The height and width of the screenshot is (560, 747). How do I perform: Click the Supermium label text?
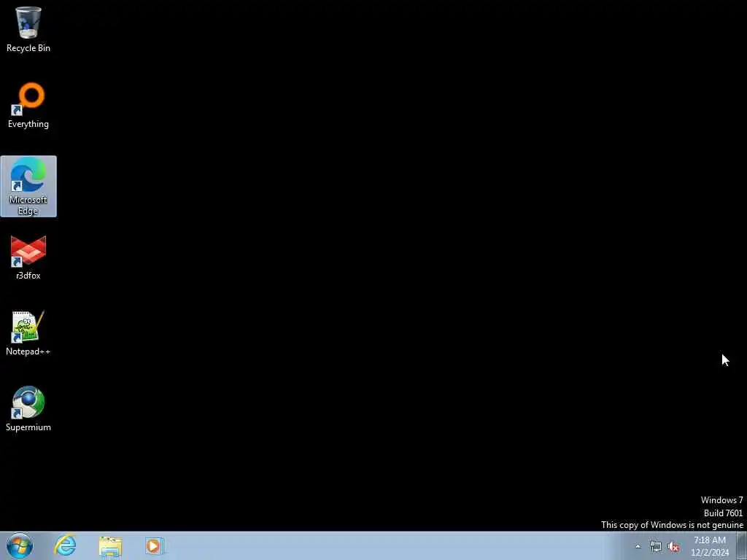tap(28, 427)
